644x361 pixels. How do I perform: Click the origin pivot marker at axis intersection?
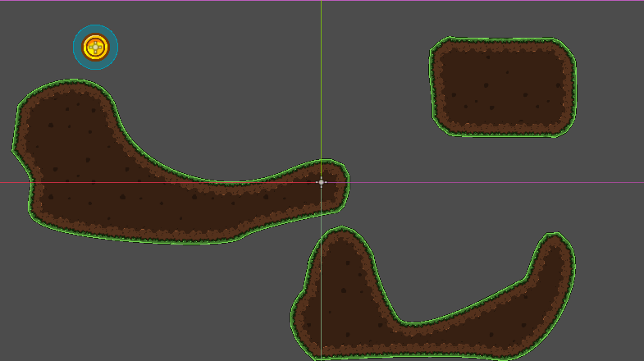point(321,182)
